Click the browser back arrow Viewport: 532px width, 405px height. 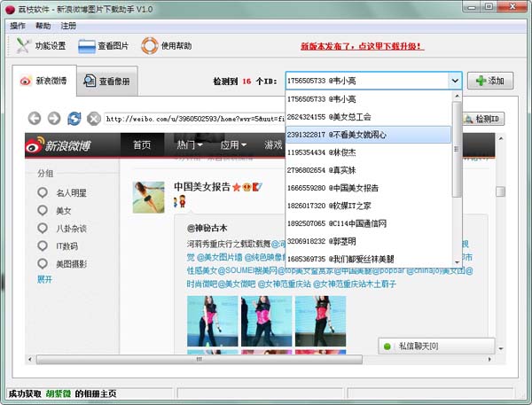[35, 118]
